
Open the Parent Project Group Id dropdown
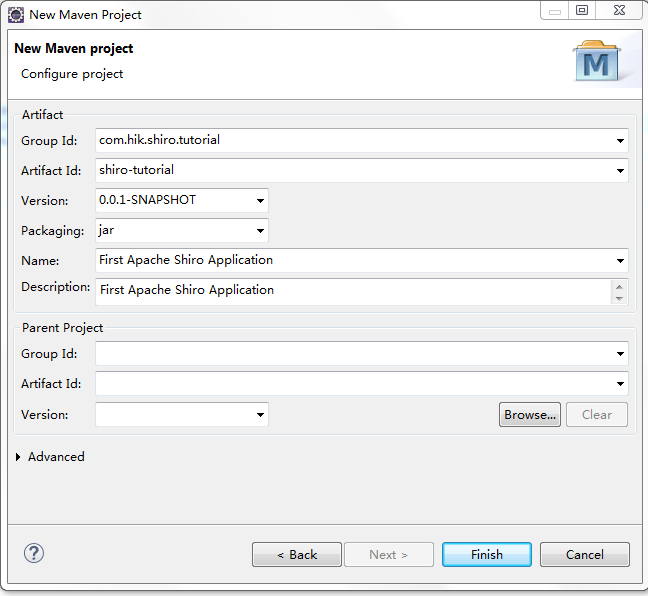(620, 353)
